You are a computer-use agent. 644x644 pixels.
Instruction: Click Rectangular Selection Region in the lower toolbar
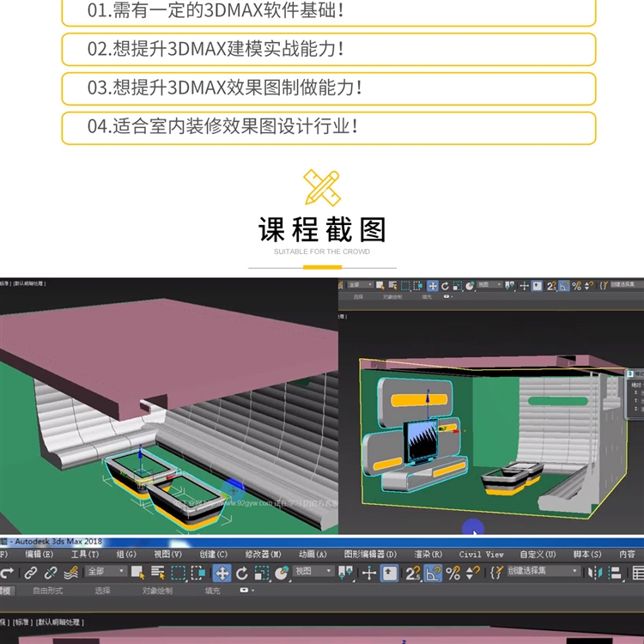[178, 573]
